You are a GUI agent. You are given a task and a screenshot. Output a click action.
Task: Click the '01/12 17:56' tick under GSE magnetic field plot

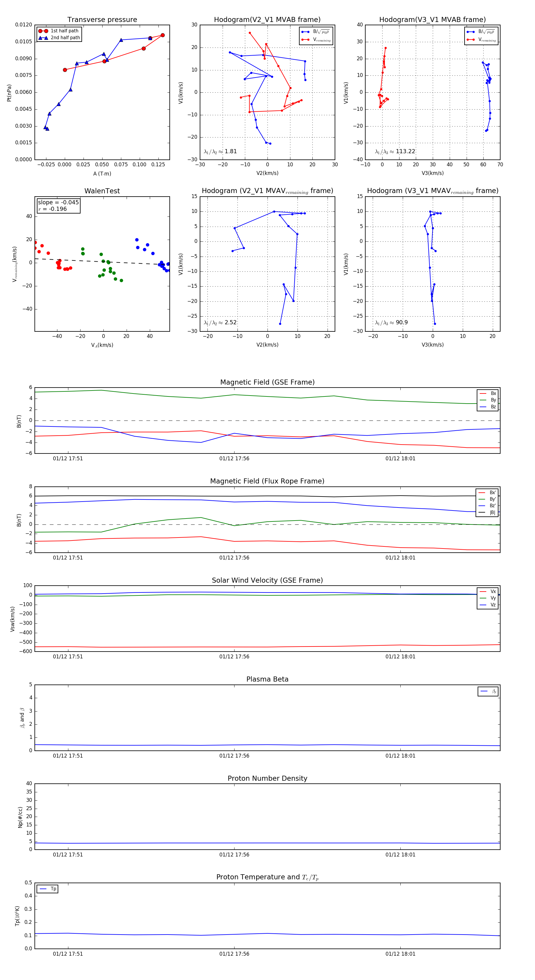coord(234,459)
